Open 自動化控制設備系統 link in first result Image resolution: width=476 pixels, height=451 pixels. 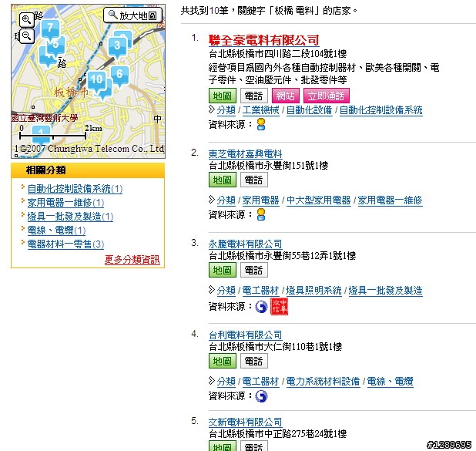(x=380, y=110)
